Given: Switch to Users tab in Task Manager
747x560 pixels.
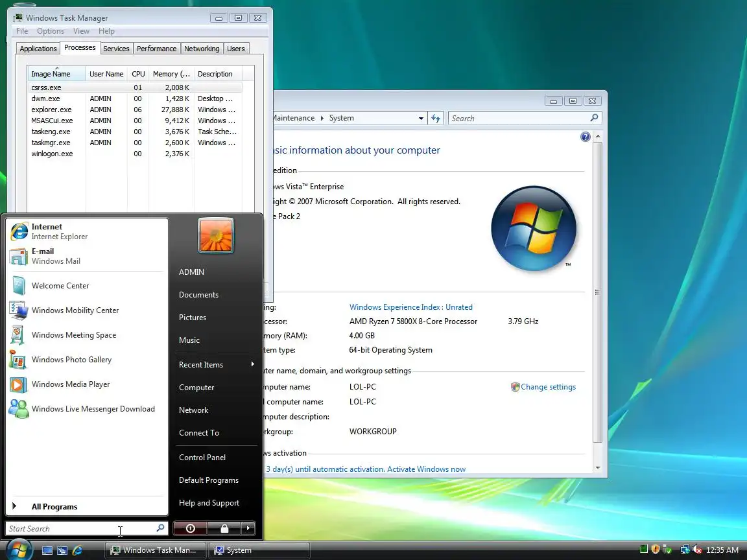Looking at the screenshot, I should (x=236, y=49).
